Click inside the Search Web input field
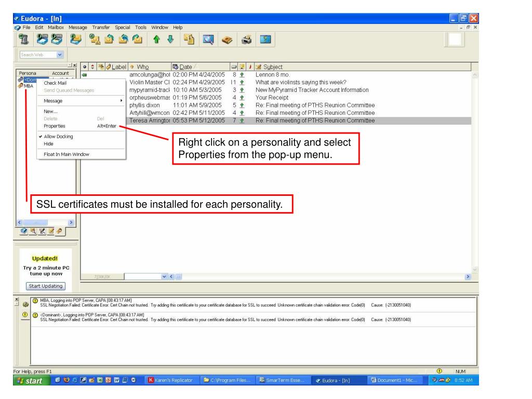Viewport: 532px width, 399px height. [37, 55]
